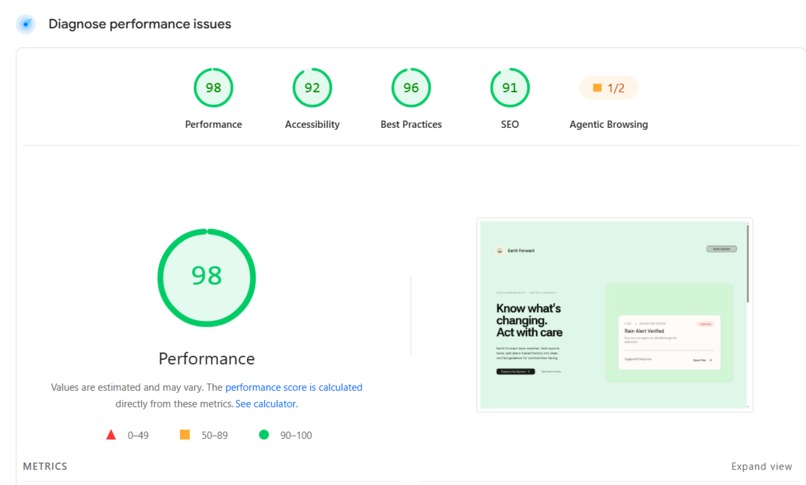Viewport: 806px width, 485px height.
Task: Click the 'Diagnose performance issues' heading
Action: (x=140, y=24)
